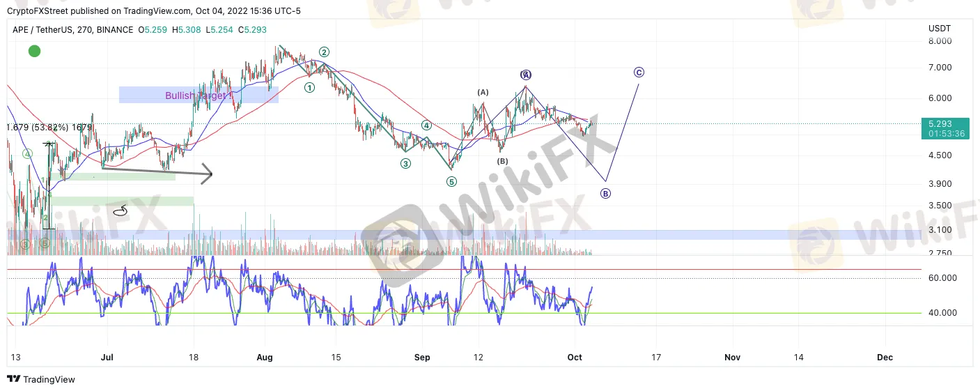Click the 8.000 price axis label
This screenshot has width=980, height=391.
[939, 41]
